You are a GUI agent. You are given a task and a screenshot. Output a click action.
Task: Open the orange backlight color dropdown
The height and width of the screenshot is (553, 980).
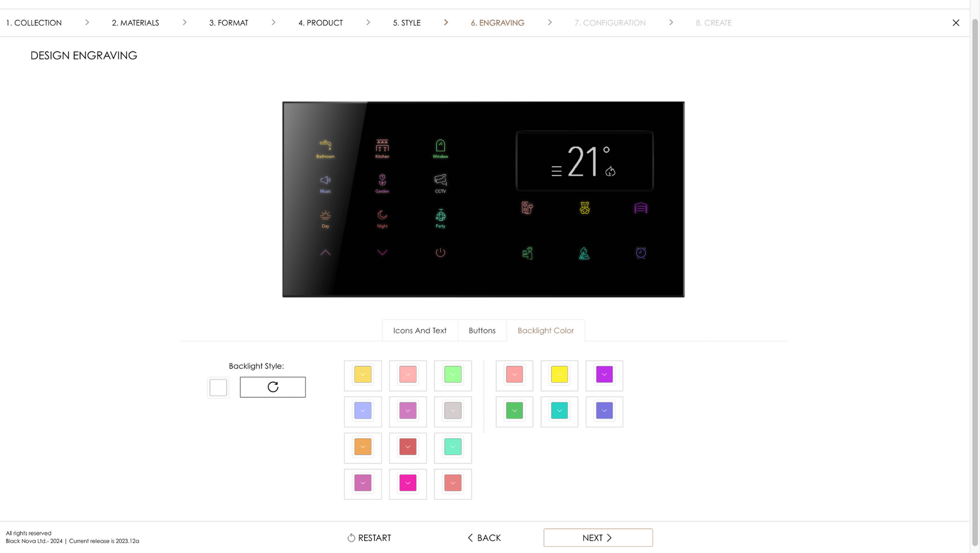tap(362, 447)
